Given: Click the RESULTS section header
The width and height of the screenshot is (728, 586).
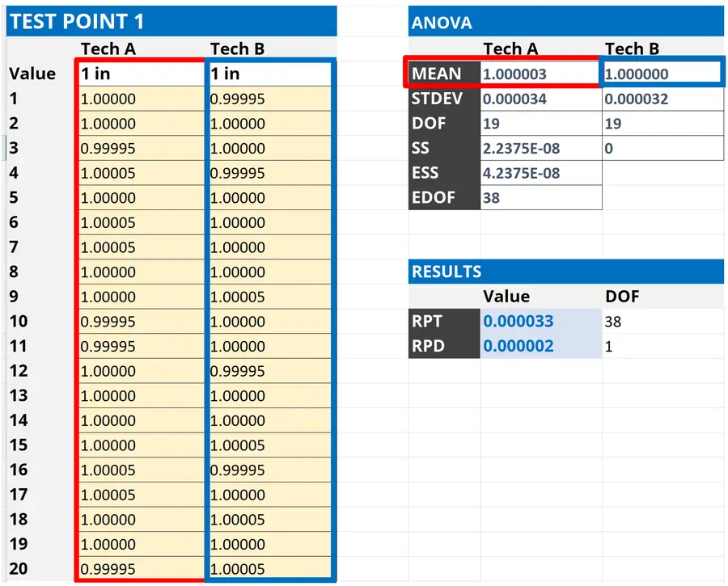Looking at the screenshot, I should pyautogui.click(x=566, y=272).
